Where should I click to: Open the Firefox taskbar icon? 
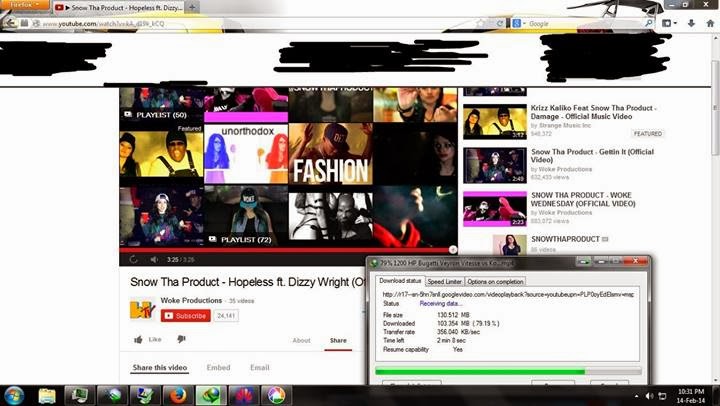tap(178, 395)
